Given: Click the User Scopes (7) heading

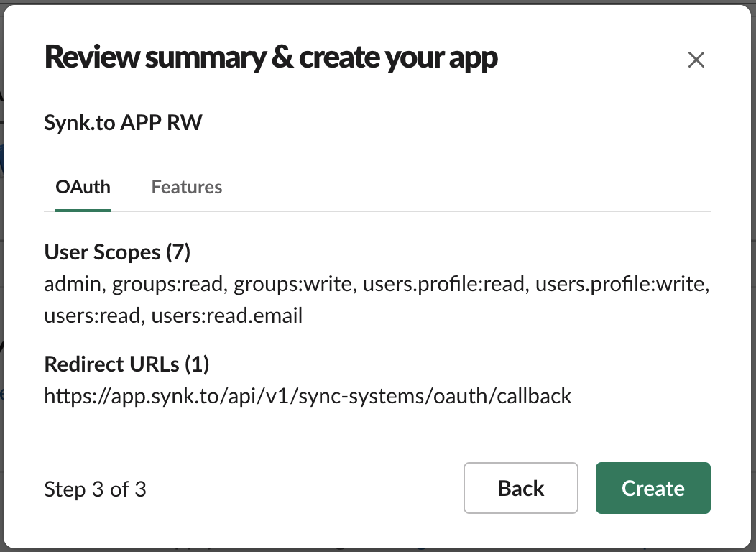Looking at the screenshot, I should pyautogui.click(x=117, y=252).
